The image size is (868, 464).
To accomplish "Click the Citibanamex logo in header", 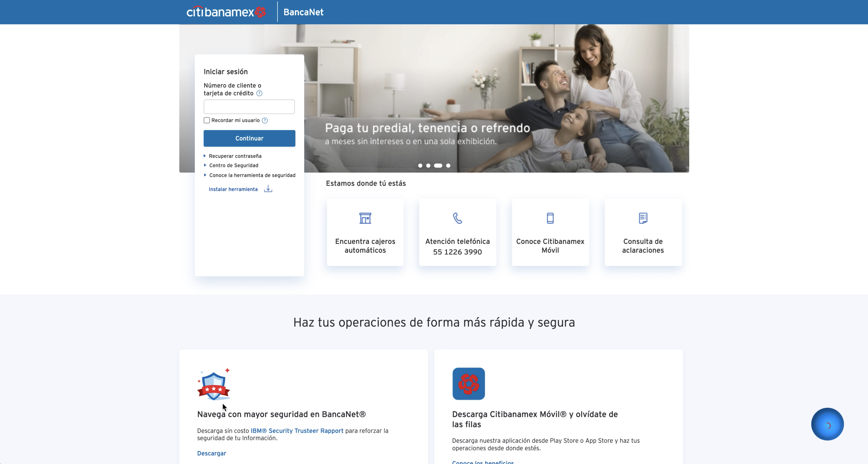I will click(x=226, y=12).
